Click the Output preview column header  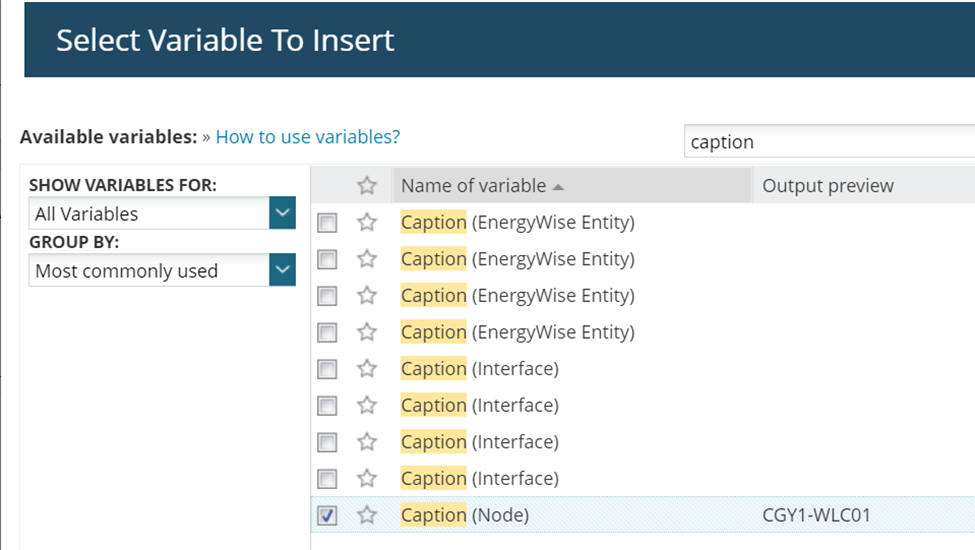pyautogui.click(x=828, y=186)
